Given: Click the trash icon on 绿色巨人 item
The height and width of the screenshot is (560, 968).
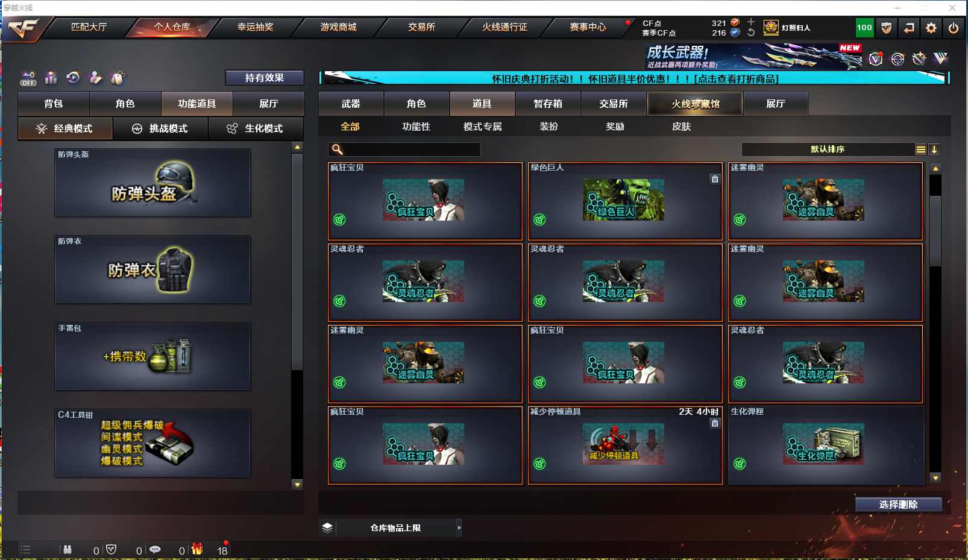Looking at the screenshot, I should (715, 179).
